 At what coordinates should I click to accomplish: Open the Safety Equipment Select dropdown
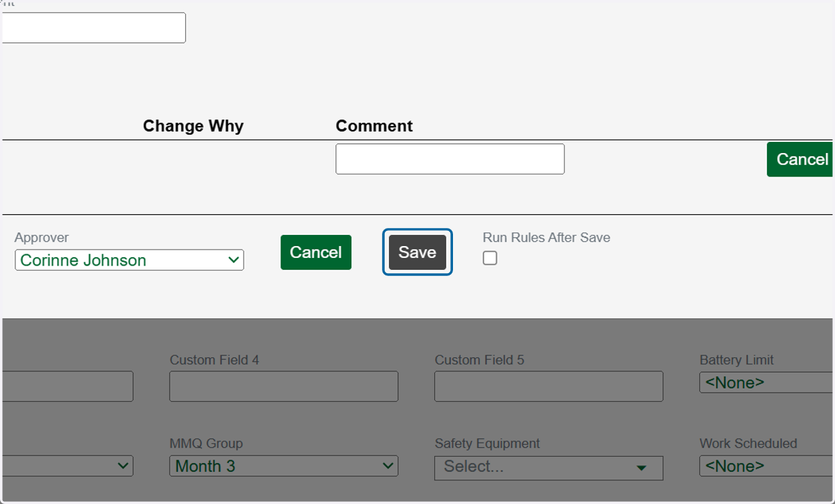pyautogui.click(x=549, y=468)
